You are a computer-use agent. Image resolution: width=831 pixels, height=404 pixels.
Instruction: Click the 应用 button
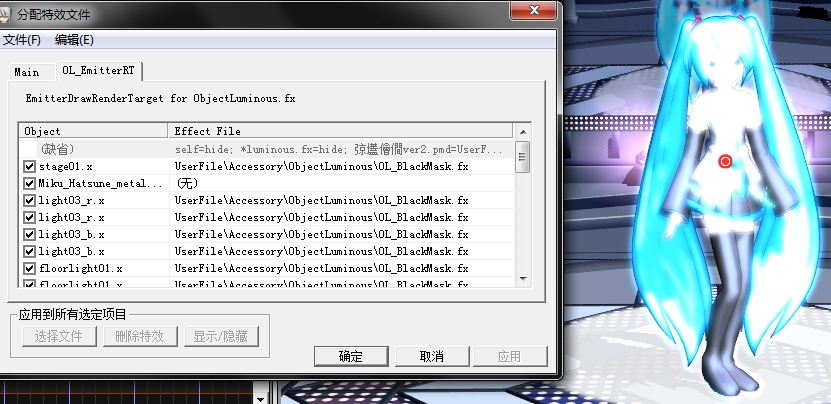coord(510,356)
